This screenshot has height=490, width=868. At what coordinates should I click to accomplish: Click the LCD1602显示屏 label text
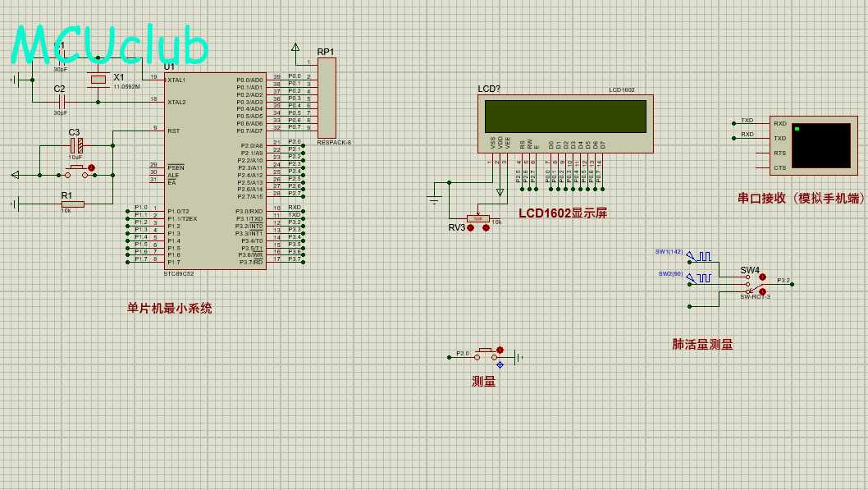pos(562,213)
